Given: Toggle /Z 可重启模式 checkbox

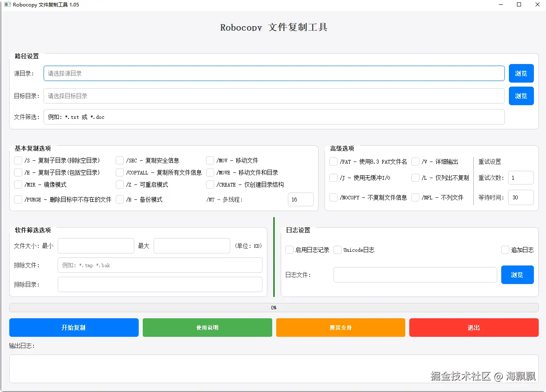Looking at the screenshot, I should (x=120, y=185).
